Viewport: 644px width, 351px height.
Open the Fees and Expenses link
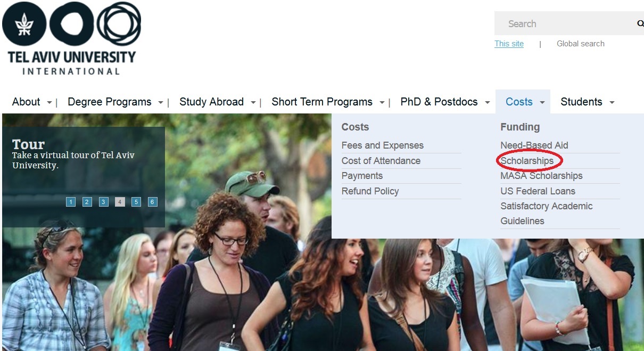(383, 145)
